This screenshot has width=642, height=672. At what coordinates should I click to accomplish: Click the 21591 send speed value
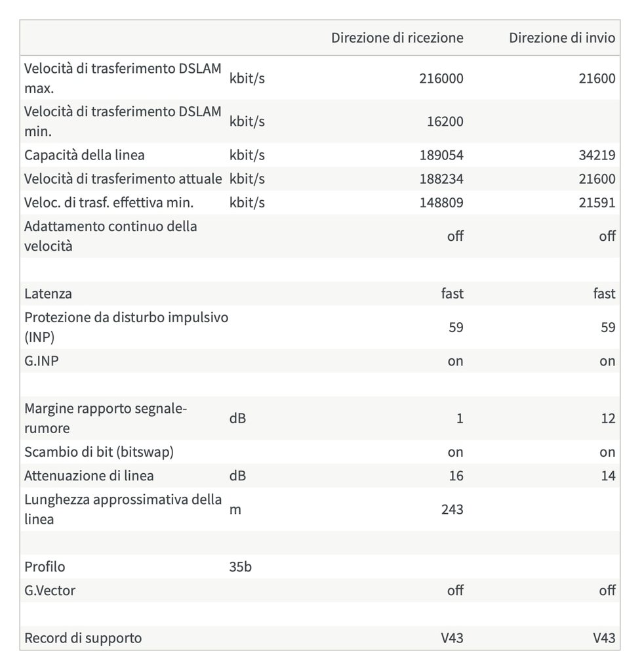(x=597, y=203)
